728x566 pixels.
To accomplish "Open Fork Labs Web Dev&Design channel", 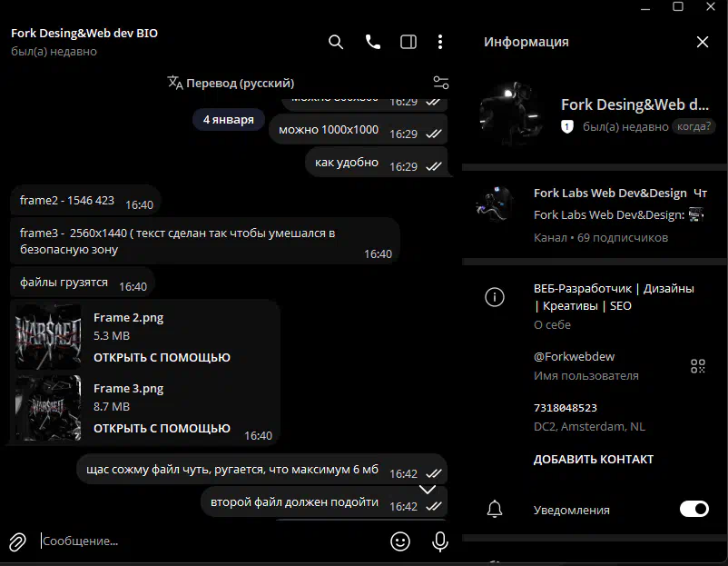I will pyautogui.click(x=595, y=214).
